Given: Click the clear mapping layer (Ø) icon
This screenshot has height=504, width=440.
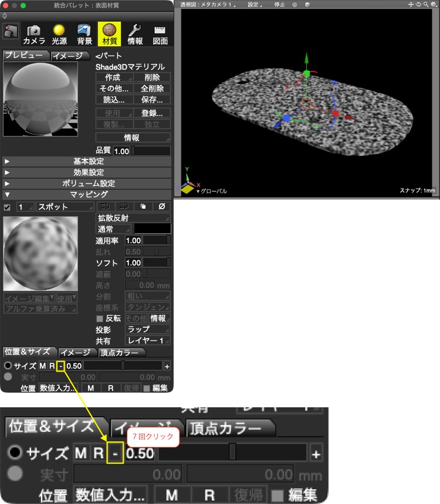Looking at the screenshot, I should click(162, 206).
